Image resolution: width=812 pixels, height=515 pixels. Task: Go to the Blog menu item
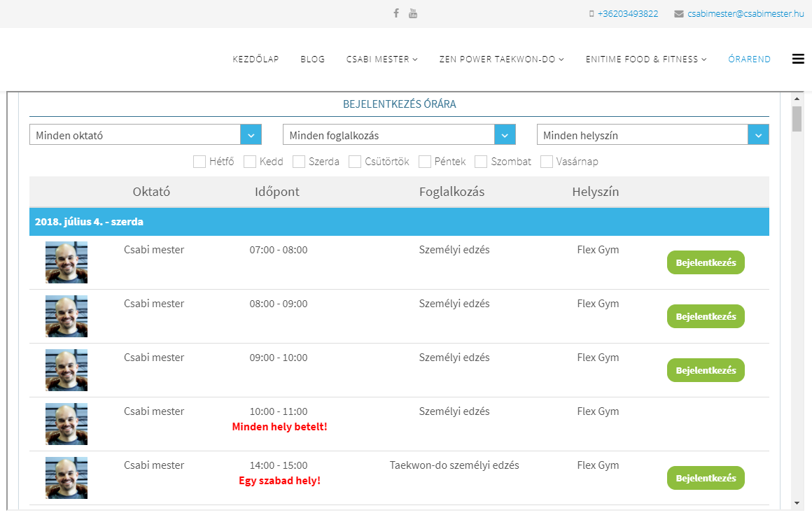pos(312,59)
